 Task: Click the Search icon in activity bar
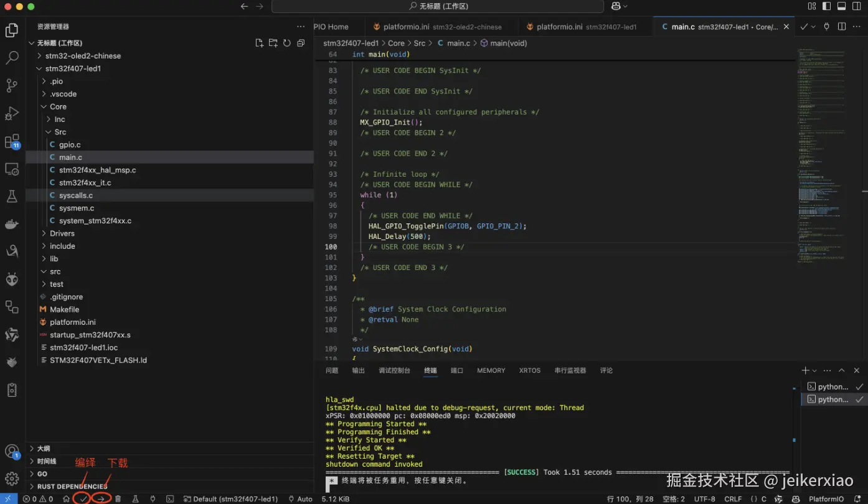pyautogui.click(x=12, y=58)
